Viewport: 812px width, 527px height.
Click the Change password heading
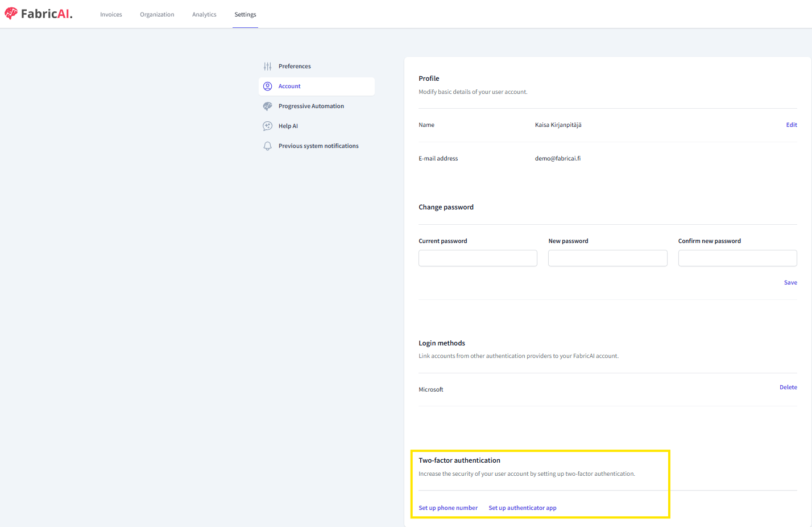coord(446,207)
